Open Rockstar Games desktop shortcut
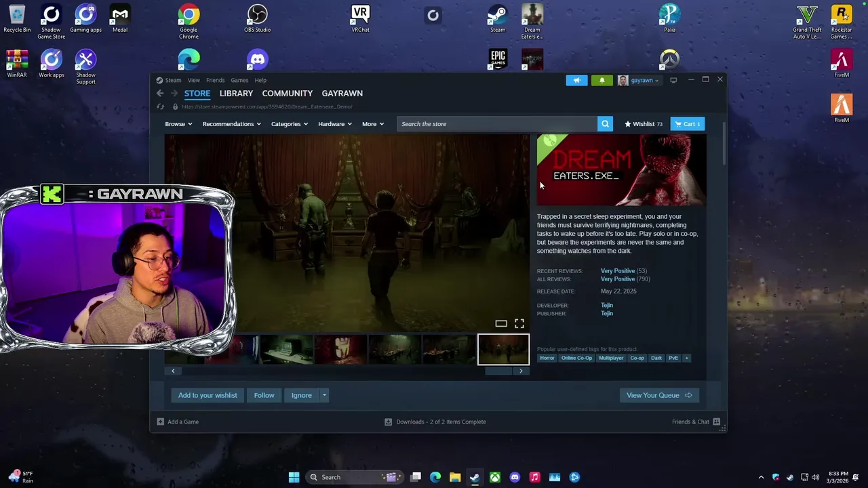Screen dimensions: 868x488 (x=842, y=22)
